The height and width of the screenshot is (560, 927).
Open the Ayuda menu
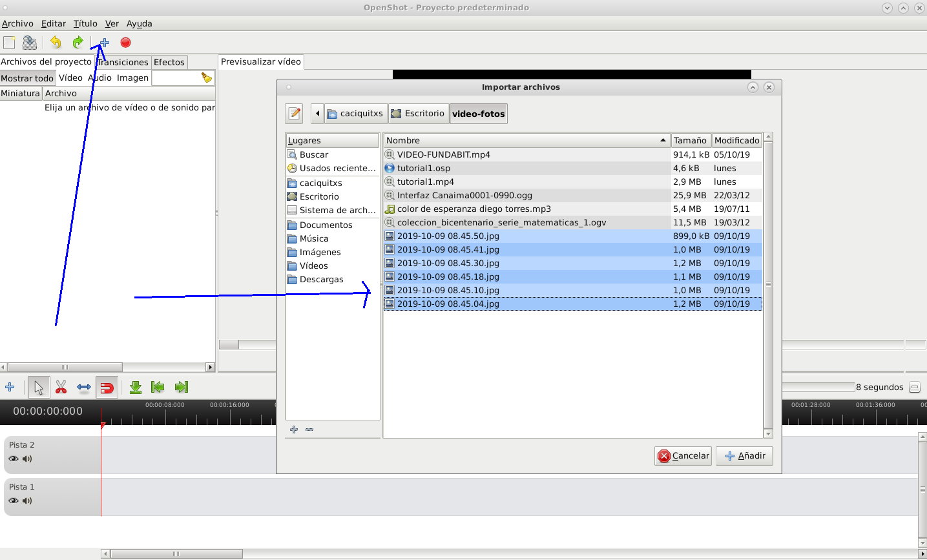click(140, 24)
